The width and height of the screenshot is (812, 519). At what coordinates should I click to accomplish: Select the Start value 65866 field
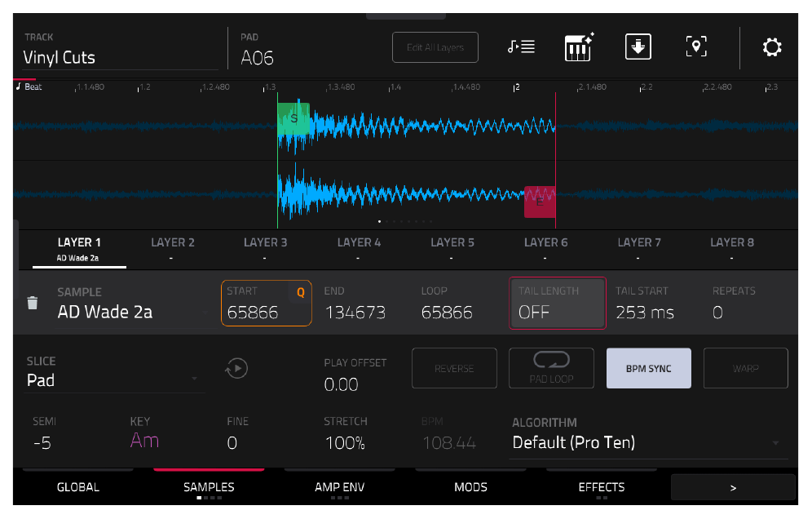pos(266,304)
